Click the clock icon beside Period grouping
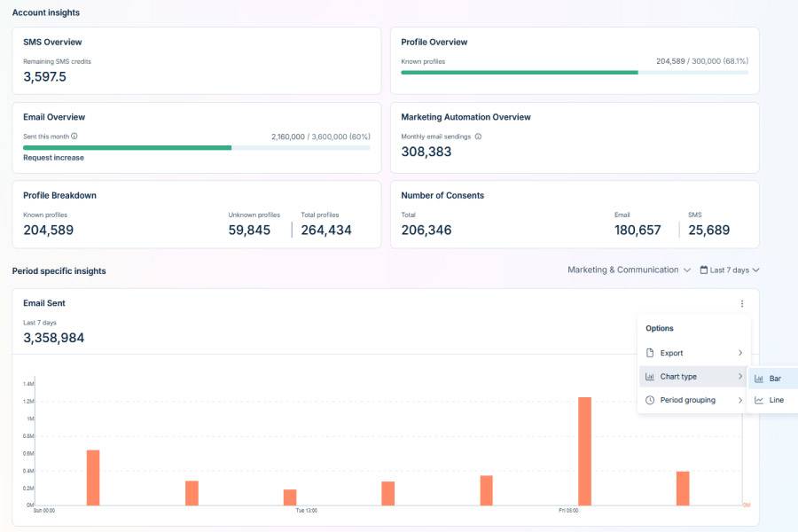 pos(650,400)
